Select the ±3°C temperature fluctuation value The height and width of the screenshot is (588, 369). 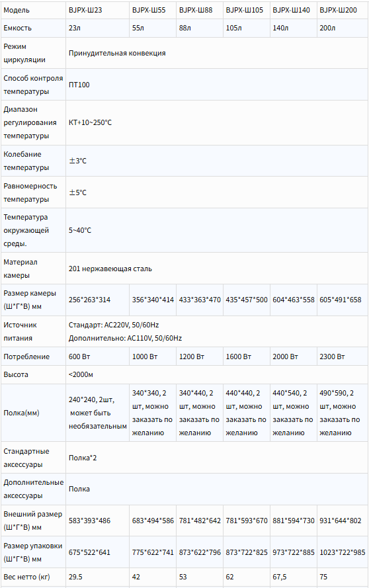77,161
